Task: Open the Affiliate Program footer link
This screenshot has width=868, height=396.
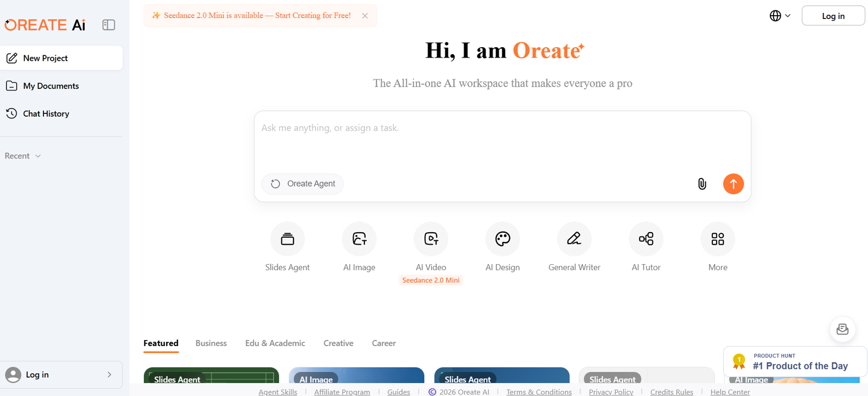Action: (x=342, y=392)
